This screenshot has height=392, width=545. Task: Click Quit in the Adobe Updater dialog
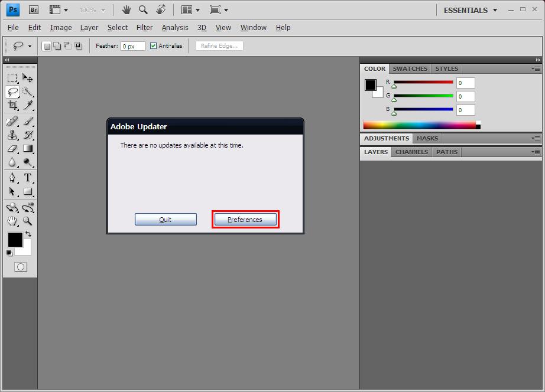click(x=166, y=220)
